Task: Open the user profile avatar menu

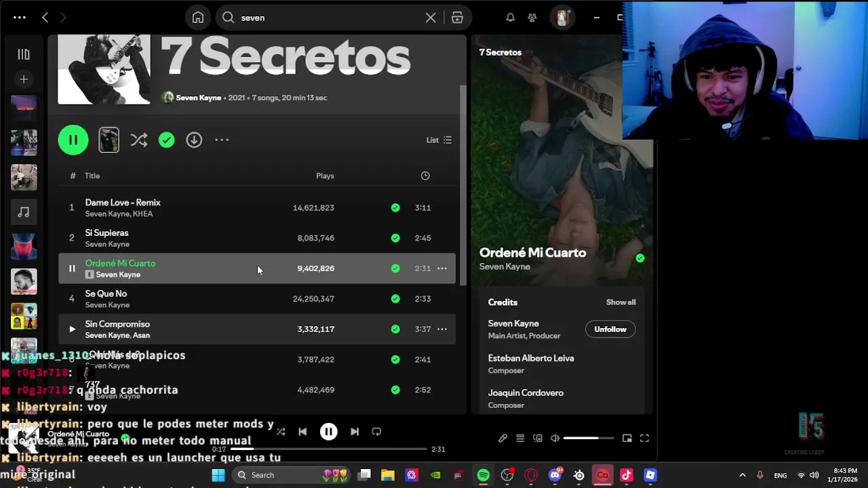Action: (561, 18)
